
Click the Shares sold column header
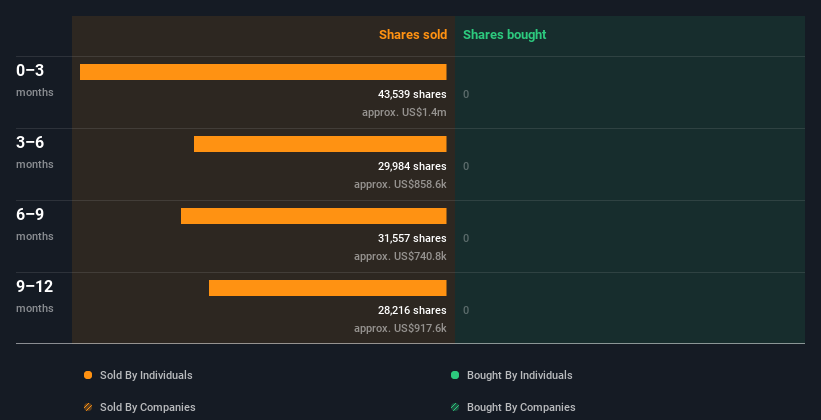pyautogui.click(x=413, y=35)
